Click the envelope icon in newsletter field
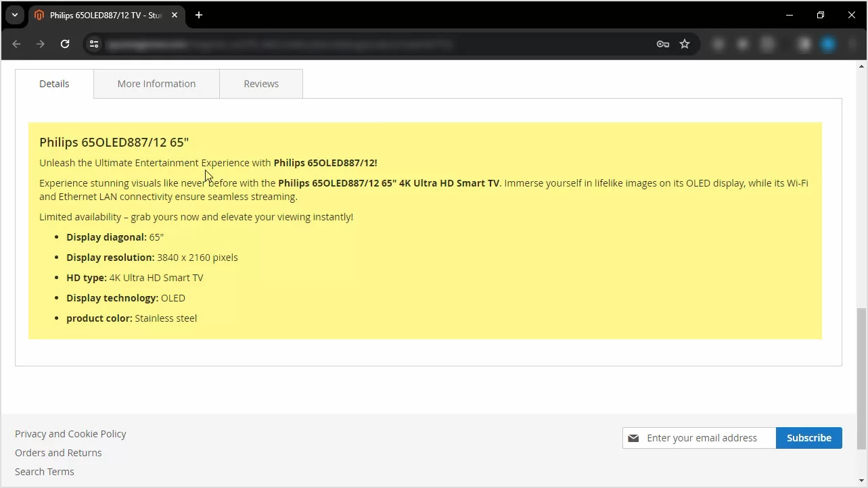The image size is (868, 488). [633, 438]
